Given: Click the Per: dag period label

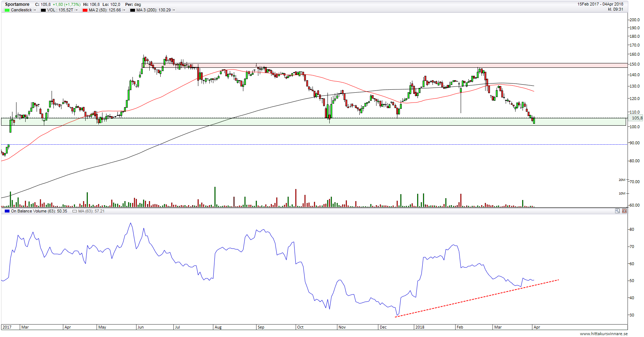Looking at the screenshot, I should pos(133,4).
